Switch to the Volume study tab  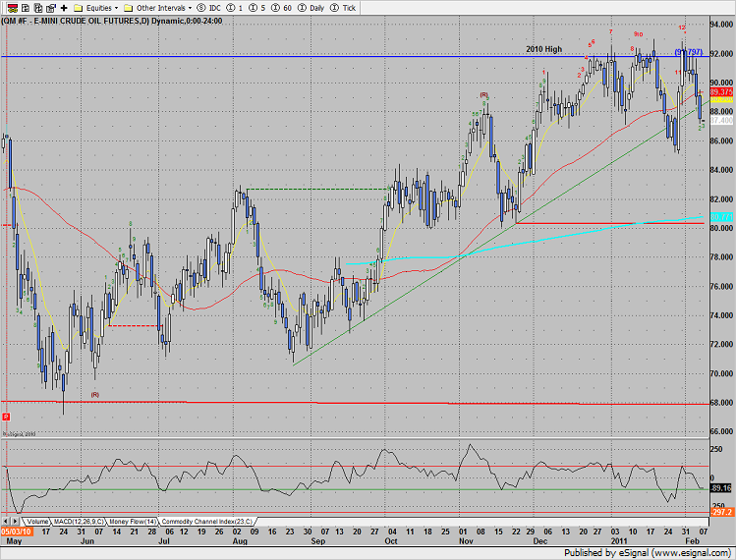37,520
